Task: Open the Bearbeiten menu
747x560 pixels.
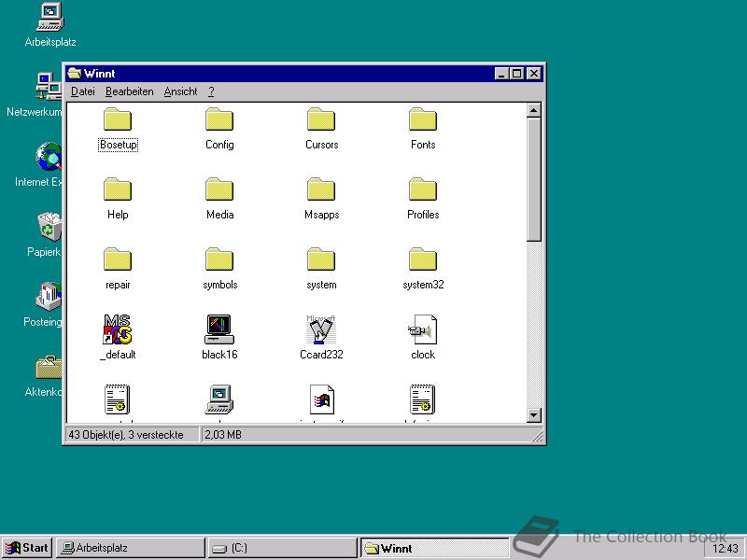Action: (x=130, y=91)
